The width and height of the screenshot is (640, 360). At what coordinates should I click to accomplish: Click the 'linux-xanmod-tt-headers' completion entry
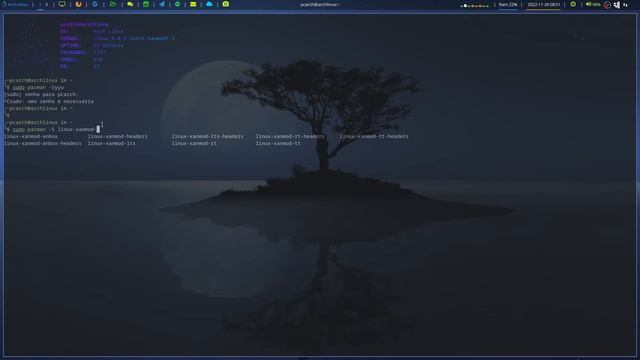tap(373, 136)
